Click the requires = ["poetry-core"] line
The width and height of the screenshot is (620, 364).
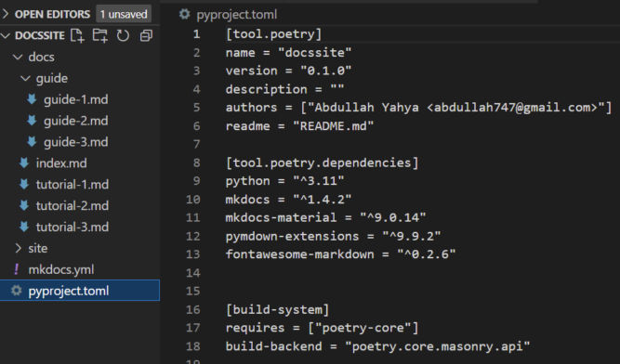tap(322, 328)
